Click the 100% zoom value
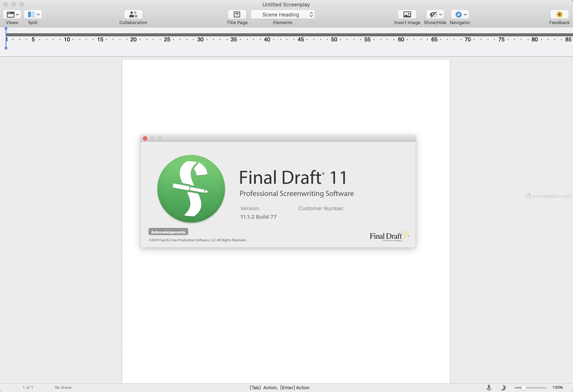 (557, 388)
